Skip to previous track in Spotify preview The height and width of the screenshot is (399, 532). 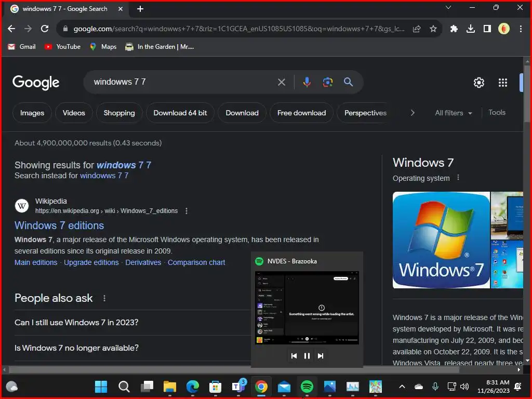point(294,356)
